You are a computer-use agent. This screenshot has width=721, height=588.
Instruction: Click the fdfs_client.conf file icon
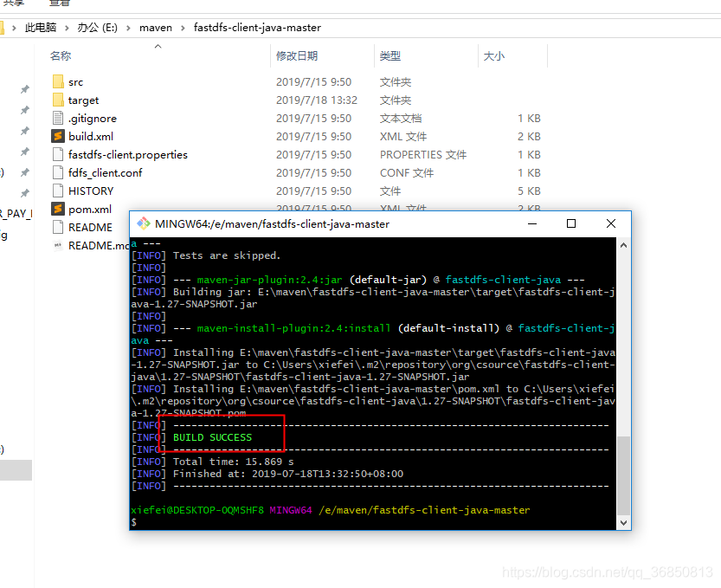57,172
